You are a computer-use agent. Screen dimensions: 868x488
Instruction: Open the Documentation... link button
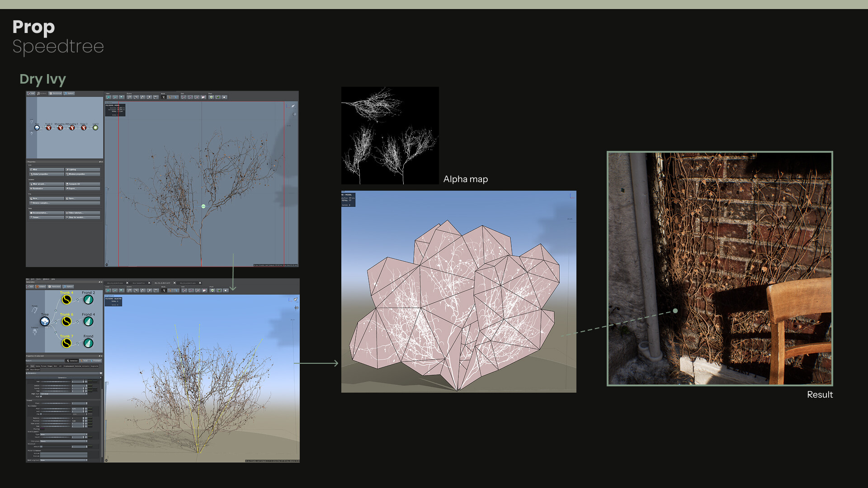(47, 213)
